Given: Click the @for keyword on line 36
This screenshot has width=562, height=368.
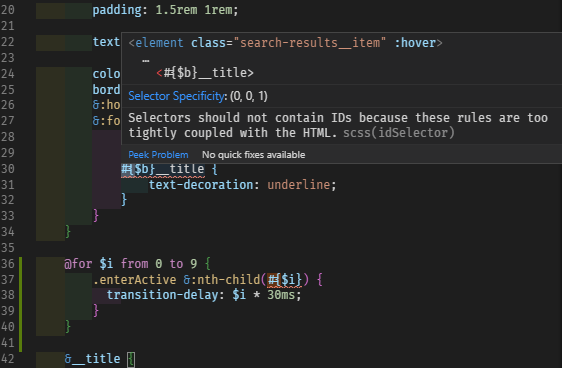Looking at the screenshot, I should click(78, 264).
